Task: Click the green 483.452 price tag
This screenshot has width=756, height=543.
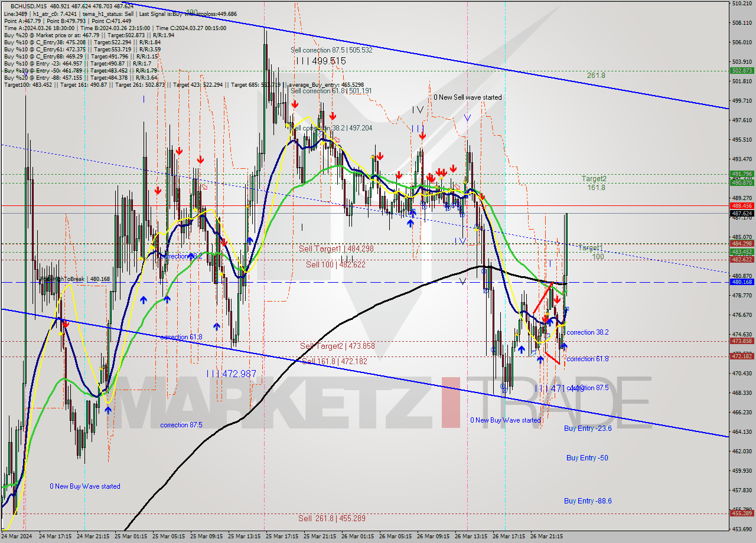Action: (x=742, y=251)
